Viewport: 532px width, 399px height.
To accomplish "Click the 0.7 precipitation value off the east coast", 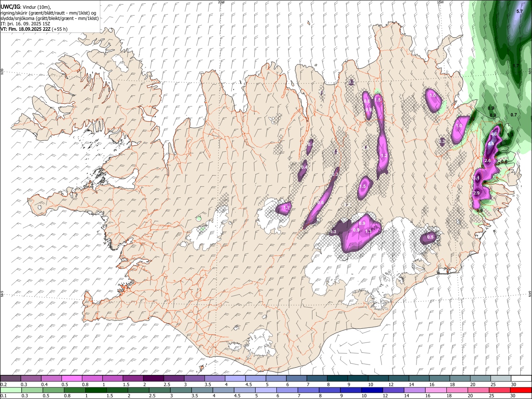I will click(x=514, y=115).
